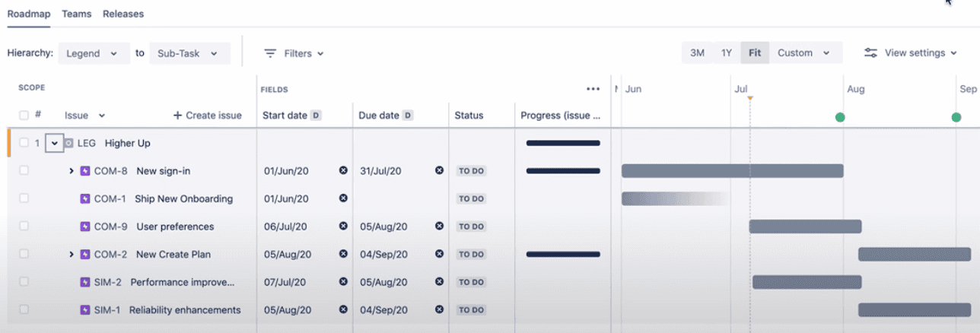This screenshot has width=980, height=333.
Task: Click the SIM-1 epic icon
Action: (85, 309)
